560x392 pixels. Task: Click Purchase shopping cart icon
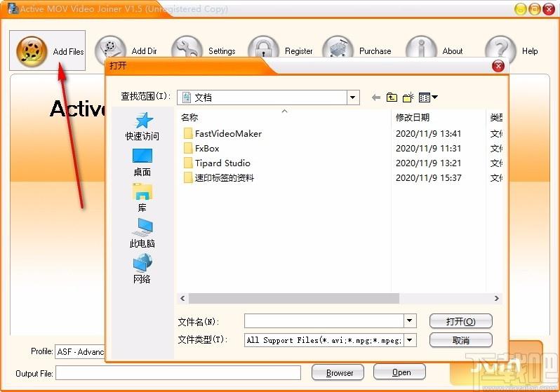pyautogui.click(x=338, y=48)
